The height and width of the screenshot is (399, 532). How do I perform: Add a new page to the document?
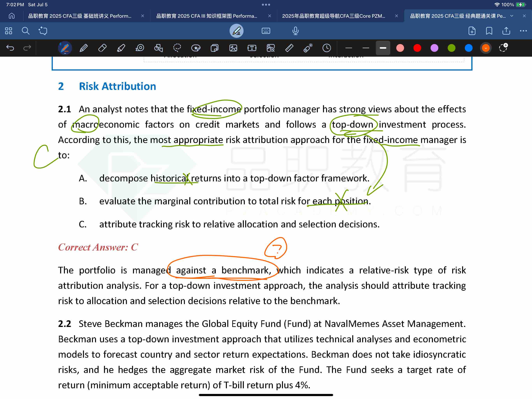click(x=472, y=31)
